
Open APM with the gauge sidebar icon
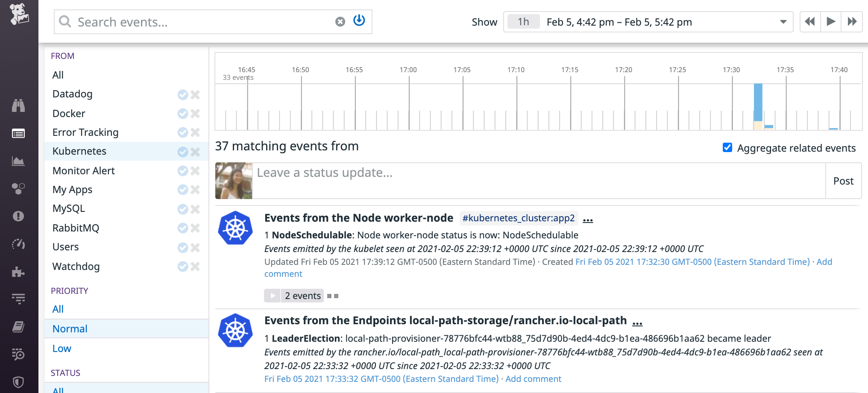[x=19, y=244]
